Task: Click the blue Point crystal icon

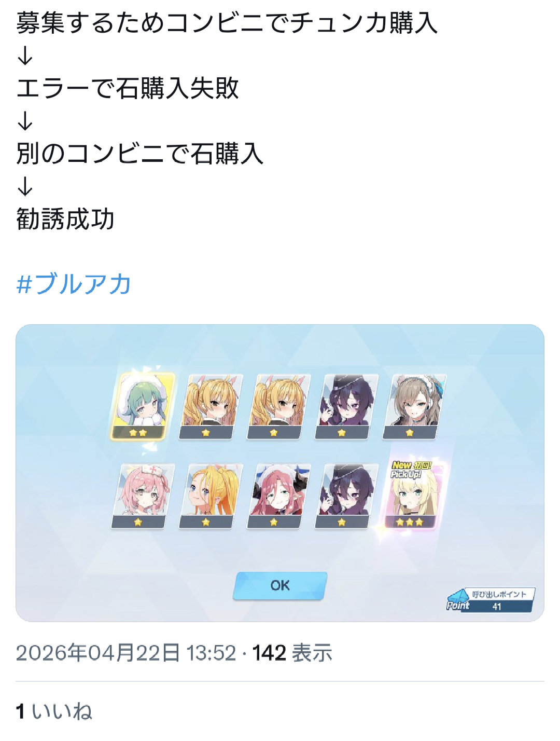Action: tap(458, 600)
